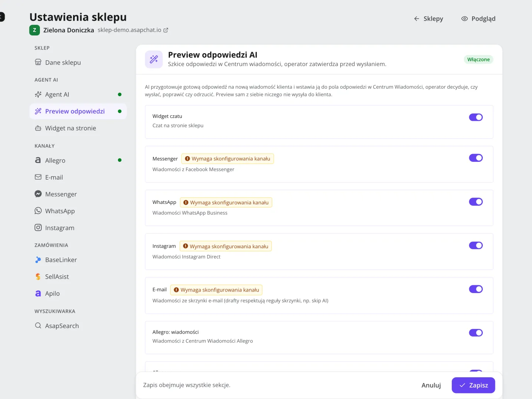532x399 pixels.
Task: Toggle the E-mail preview switch
Action: pos(476,289)
